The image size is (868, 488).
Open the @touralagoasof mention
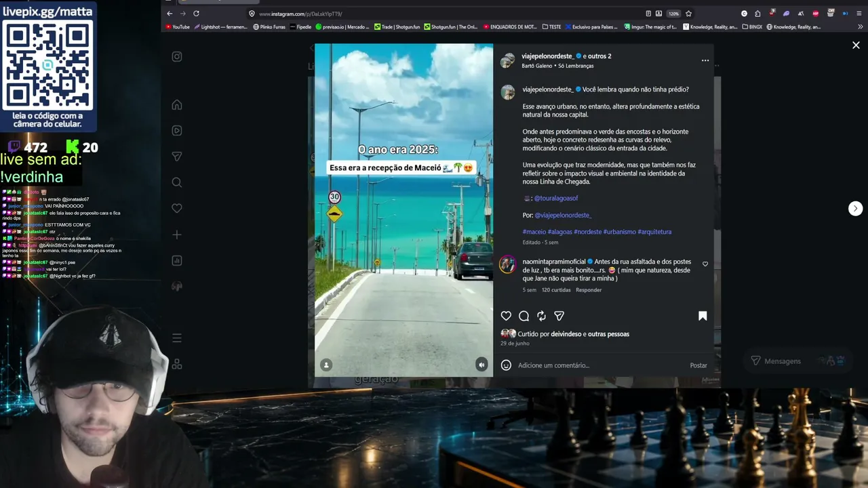[556, 199]
